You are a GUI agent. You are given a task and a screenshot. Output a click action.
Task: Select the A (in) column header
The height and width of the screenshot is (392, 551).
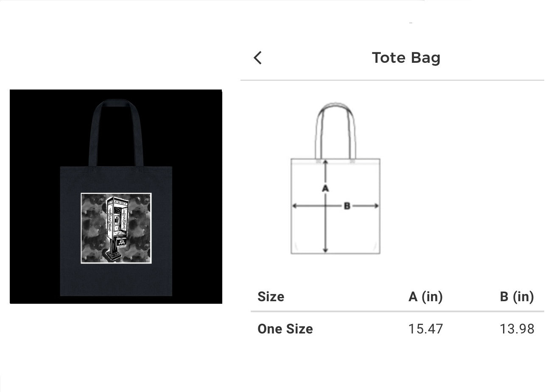(425, 297)
